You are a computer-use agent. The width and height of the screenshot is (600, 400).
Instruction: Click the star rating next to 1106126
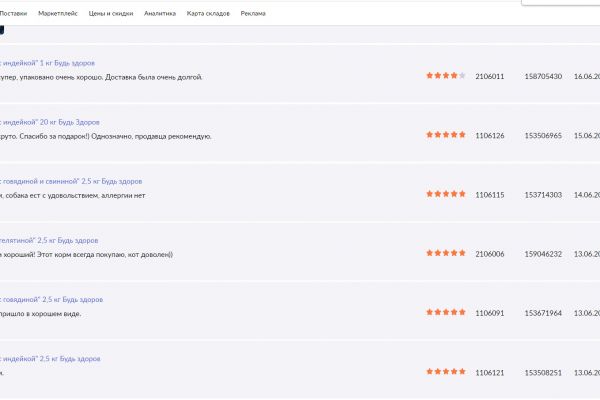[x=446, y=135]
